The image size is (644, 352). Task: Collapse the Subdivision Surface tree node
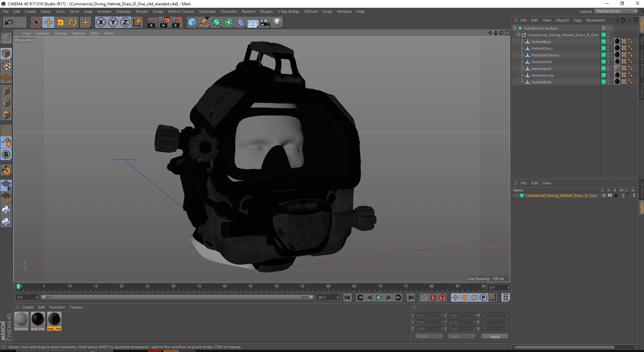(x=515, y=28)
